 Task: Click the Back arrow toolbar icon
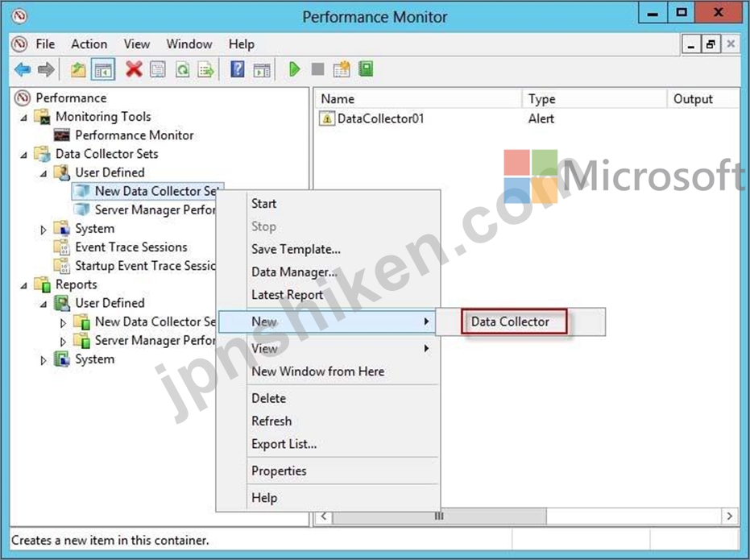point(23,70)
